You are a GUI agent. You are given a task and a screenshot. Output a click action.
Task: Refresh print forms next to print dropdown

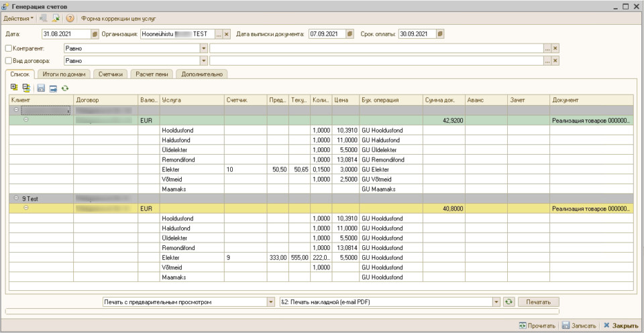click(508, 302)
